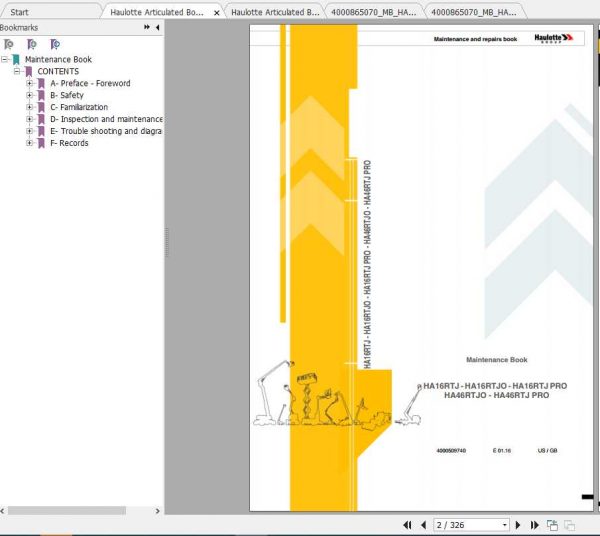
Task: Click bookmarks panel left scroll arrow
Action: point(3,511)
